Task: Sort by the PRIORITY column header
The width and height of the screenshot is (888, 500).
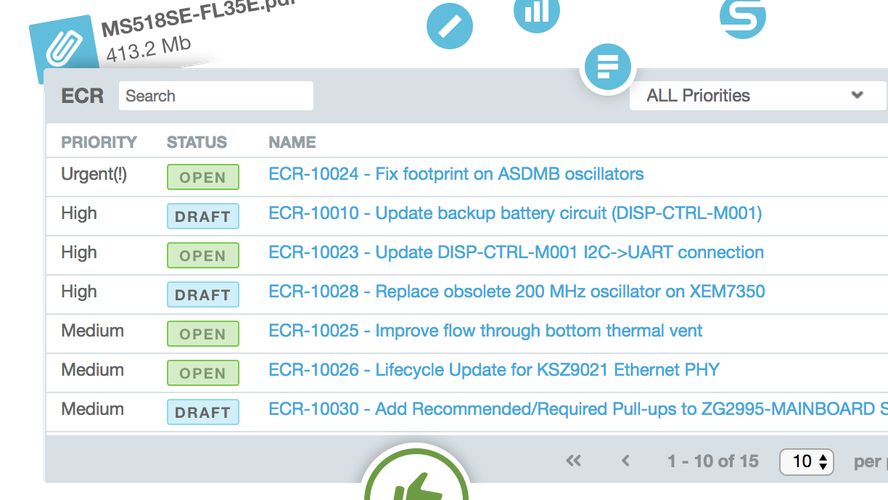Action: coord(99,142)
